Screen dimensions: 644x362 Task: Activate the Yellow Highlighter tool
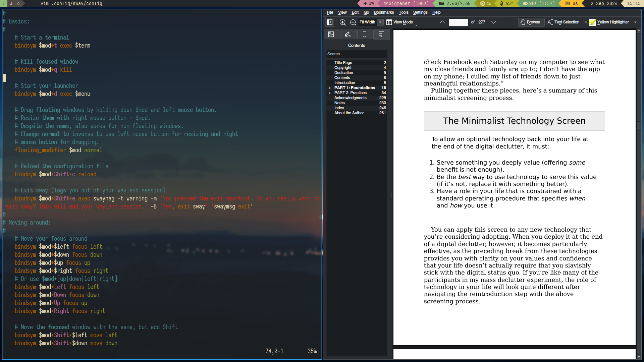coord(612,22)
